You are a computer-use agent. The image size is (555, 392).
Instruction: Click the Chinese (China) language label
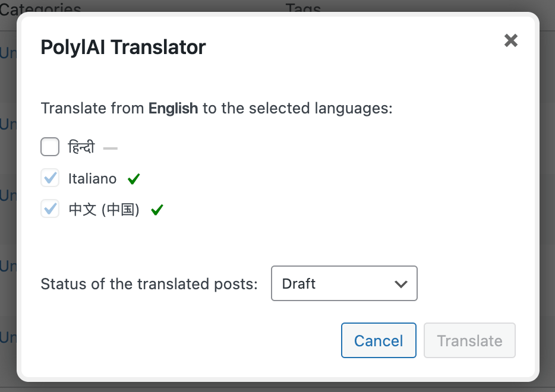coord(104,210)
